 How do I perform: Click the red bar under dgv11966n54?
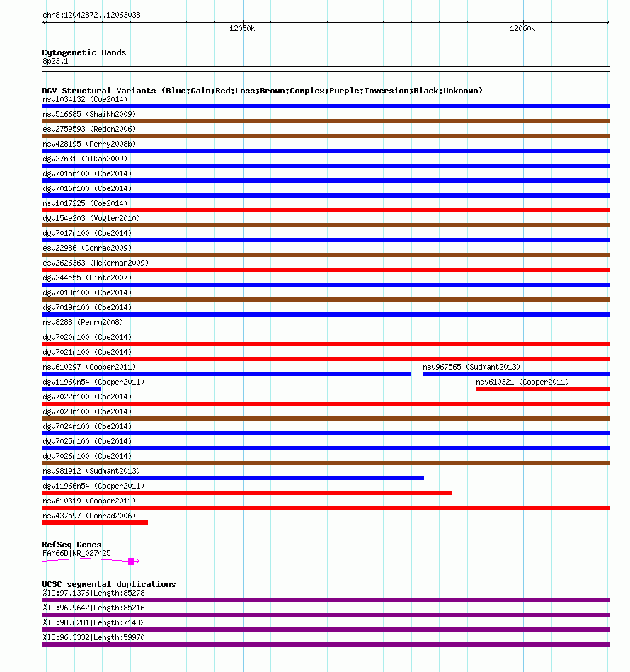[x=246, y=493]
